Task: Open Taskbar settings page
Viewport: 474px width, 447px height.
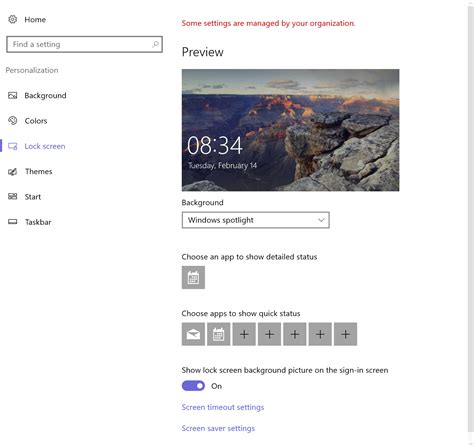Action: tap(38, 222)
